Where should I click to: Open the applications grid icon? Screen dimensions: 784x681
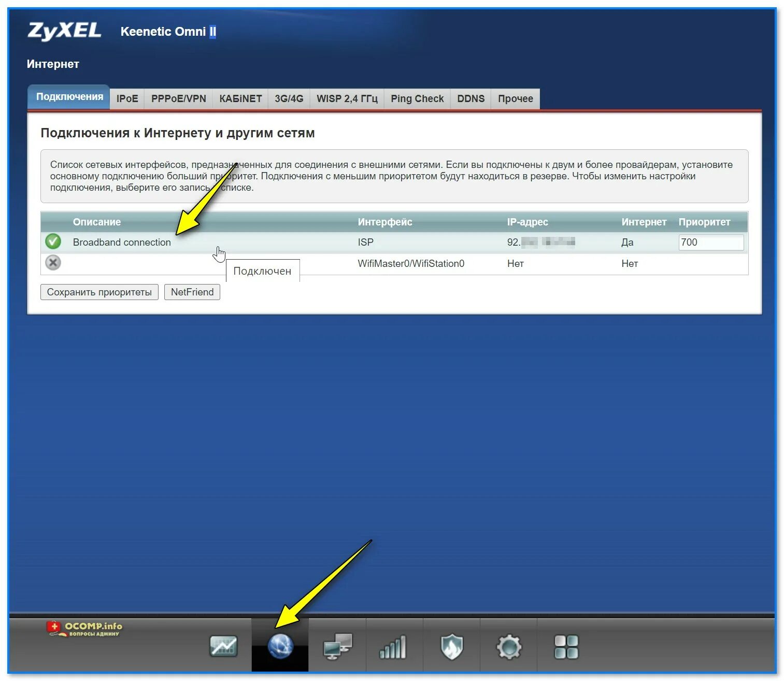click(x=566, y=647)
